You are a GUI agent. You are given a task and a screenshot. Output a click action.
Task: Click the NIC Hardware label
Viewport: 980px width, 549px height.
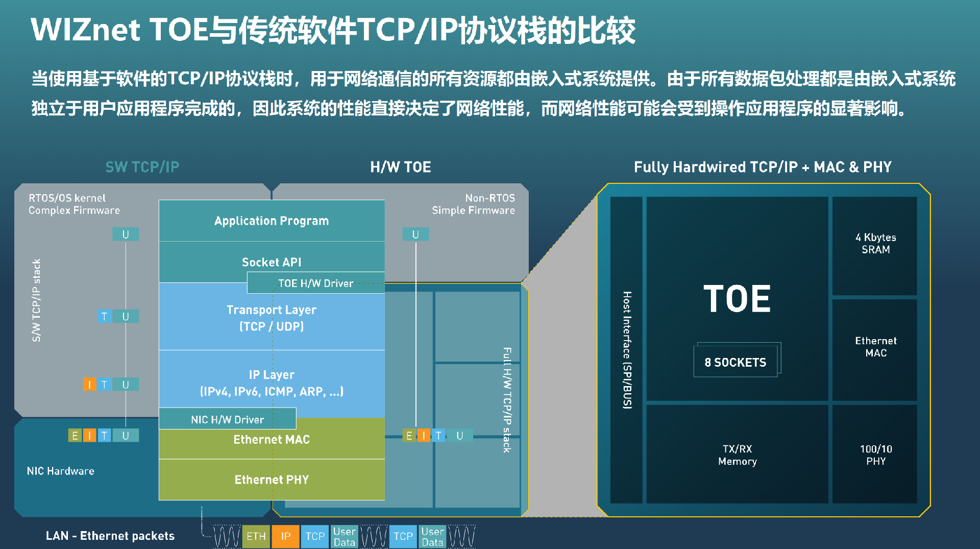(x=60, y=471)
